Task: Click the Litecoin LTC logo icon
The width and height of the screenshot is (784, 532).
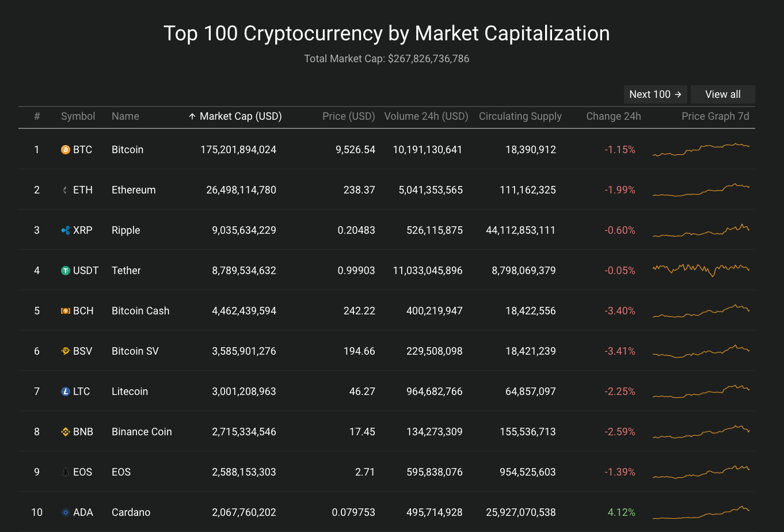Action: 66,392
